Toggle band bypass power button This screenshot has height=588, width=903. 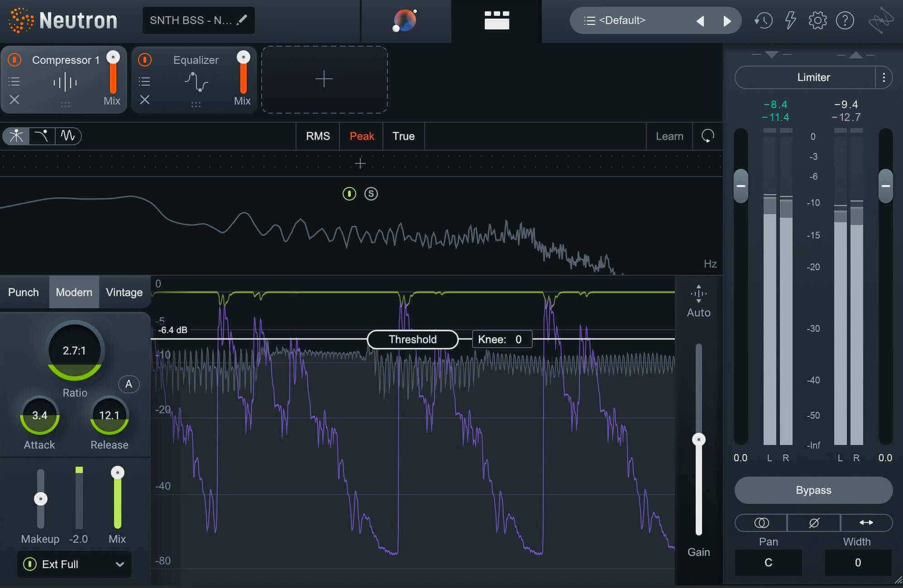pos(349,194)
